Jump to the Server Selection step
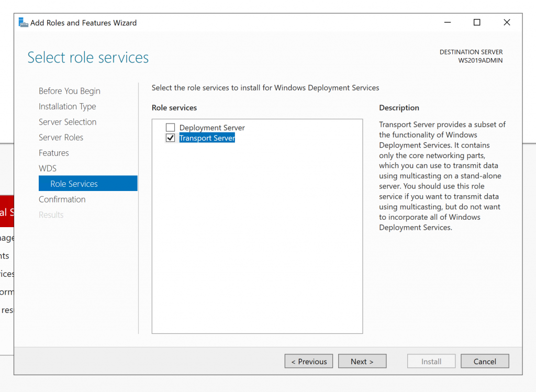The image size is (536, 392). [68, 122]
